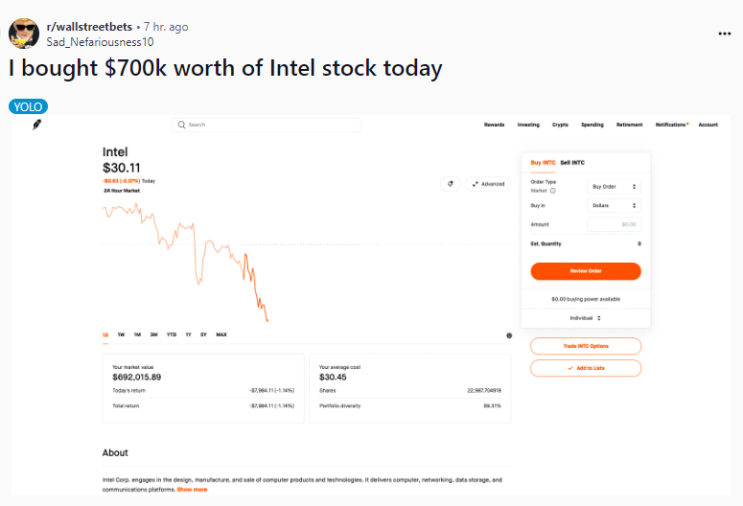
Task: Open the Buy In Dollars dropdown
Action: click(614, 205)
